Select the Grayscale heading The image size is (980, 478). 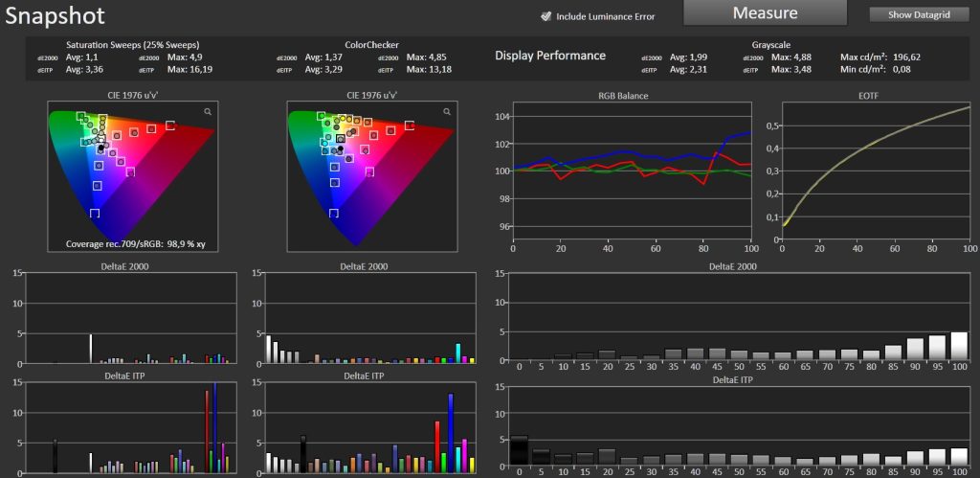point(772,45)
